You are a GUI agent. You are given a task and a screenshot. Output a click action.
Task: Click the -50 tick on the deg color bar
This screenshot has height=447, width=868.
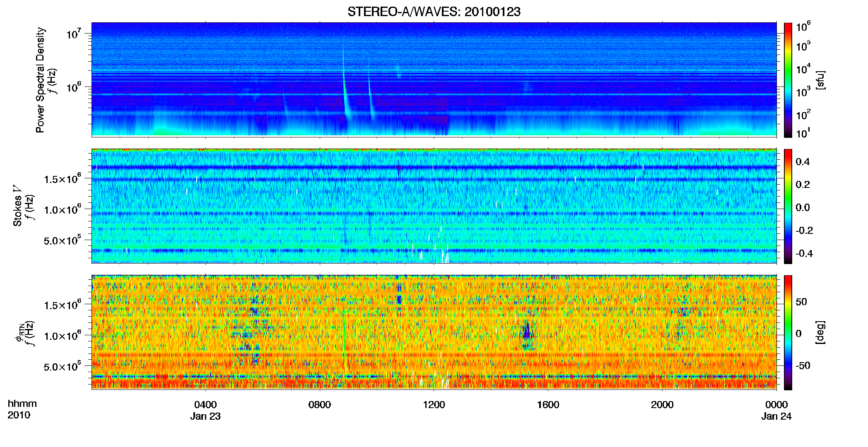803,366
